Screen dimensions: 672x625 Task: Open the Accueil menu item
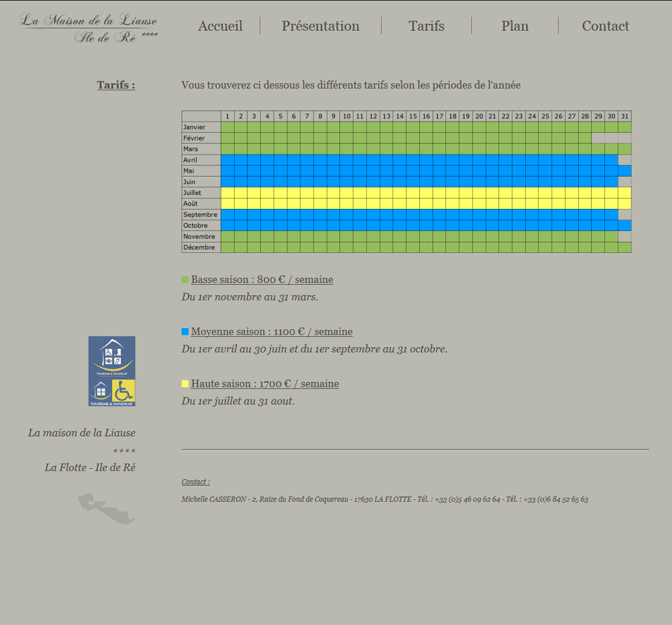pos(220,26)
